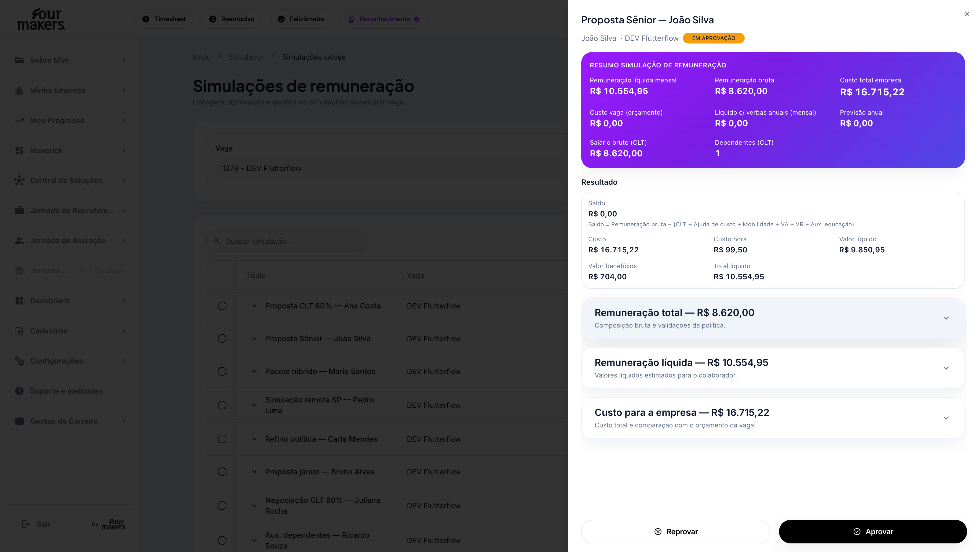980x552 pixels.
Task: Approve the proposal with the Aprovar button
Action: point(873,531)
